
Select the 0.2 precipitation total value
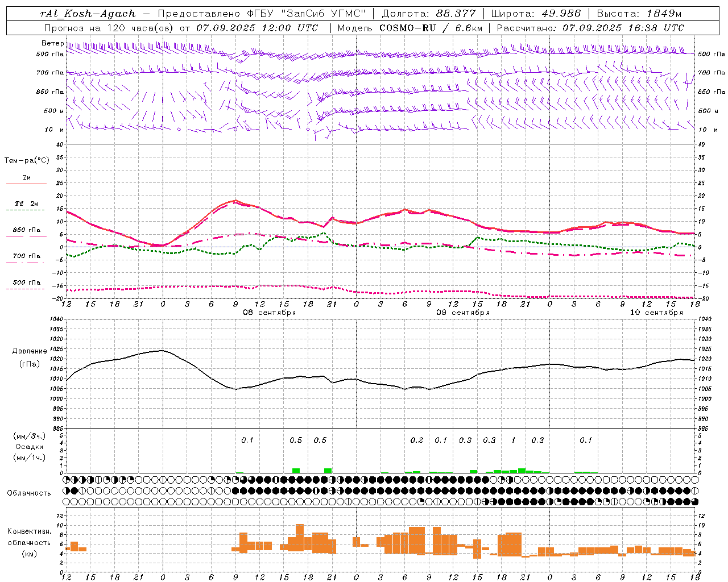point(417,440)
